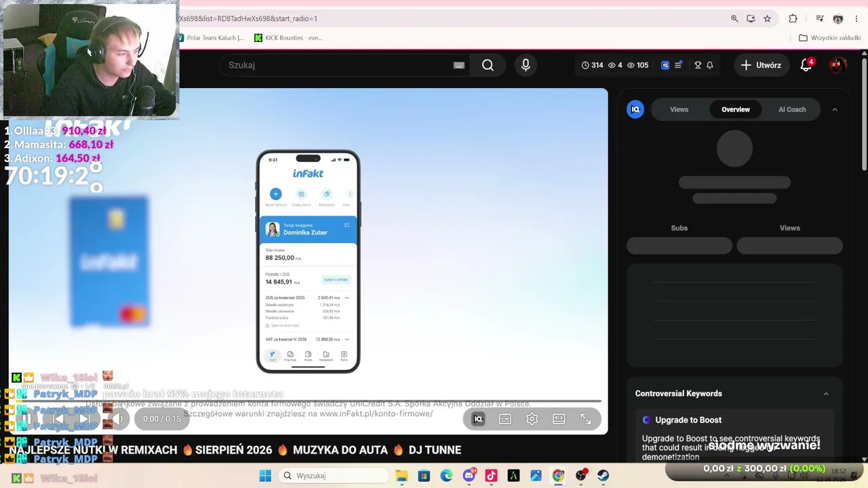Open Microsoft Edge from the taskbar
Screen dimensions: 868x488
click(446, 476)
